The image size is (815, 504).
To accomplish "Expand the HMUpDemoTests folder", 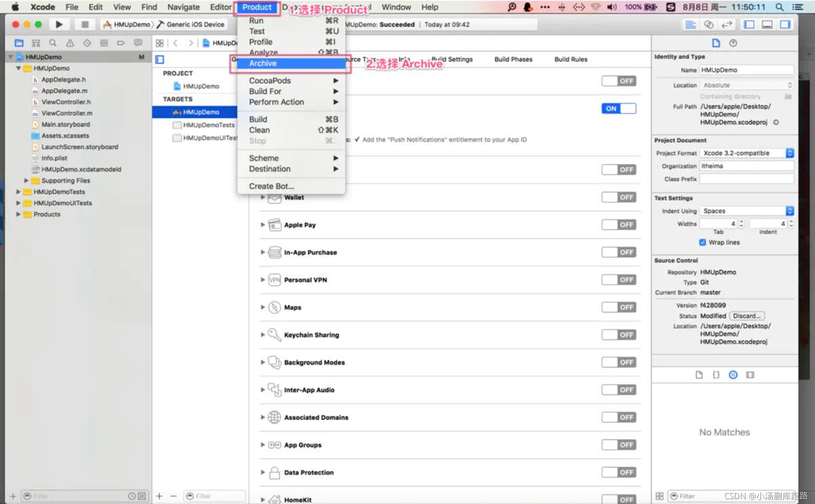I will [18, 192].
